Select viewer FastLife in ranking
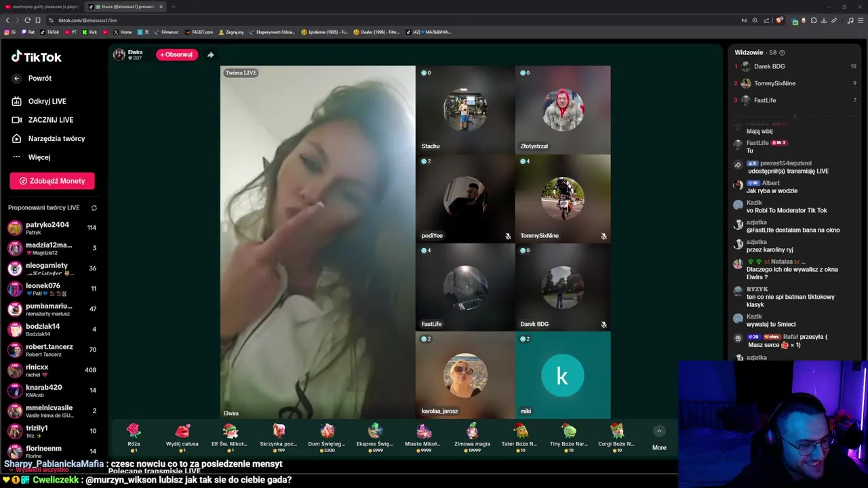The width and height of the screenshot is (868, 488). [795, 100]
